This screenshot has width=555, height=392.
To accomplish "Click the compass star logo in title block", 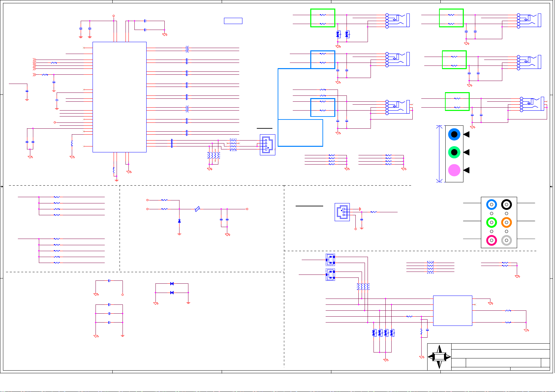I will (x=439, y=357).
